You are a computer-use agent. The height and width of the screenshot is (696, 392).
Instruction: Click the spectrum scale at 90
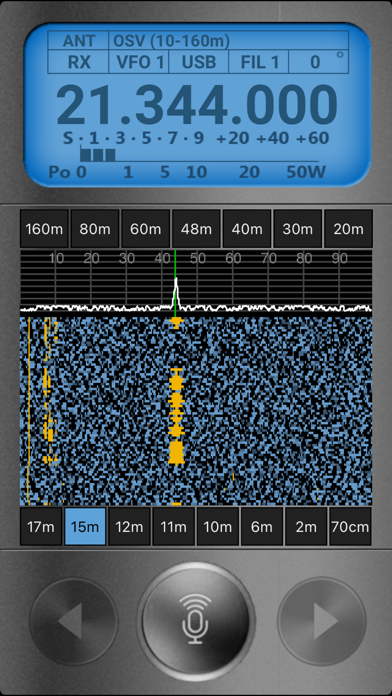(x=340, y=258)
